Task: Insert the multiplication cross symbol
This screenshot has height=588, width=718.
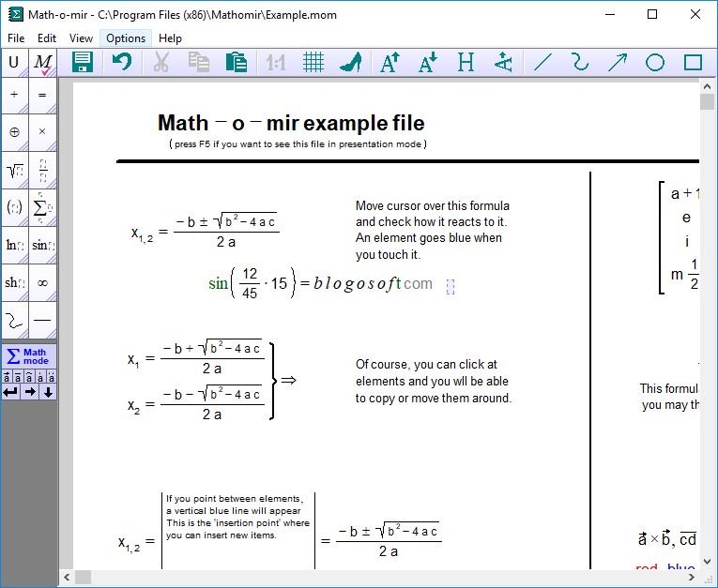Action: (42, 132)
